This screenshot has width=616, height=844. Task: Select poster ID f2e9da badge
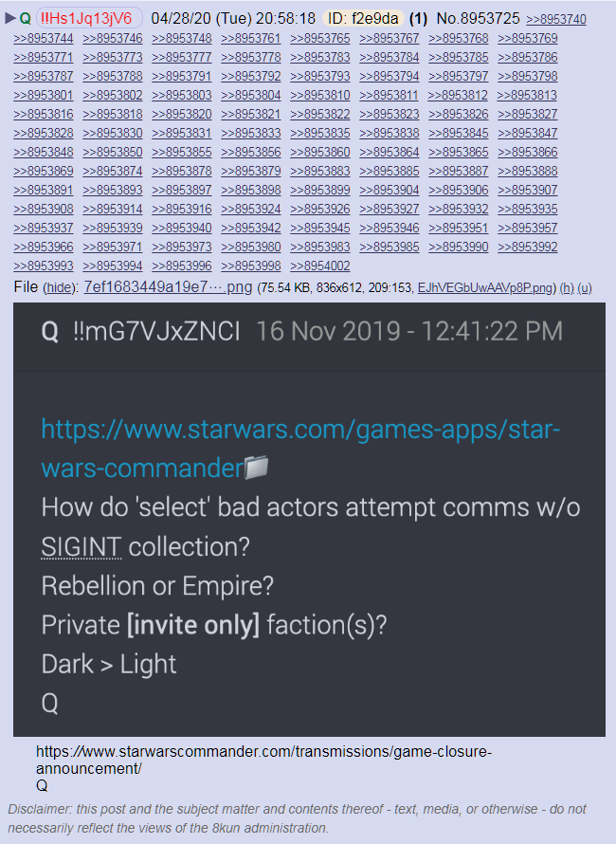point(363,19)
